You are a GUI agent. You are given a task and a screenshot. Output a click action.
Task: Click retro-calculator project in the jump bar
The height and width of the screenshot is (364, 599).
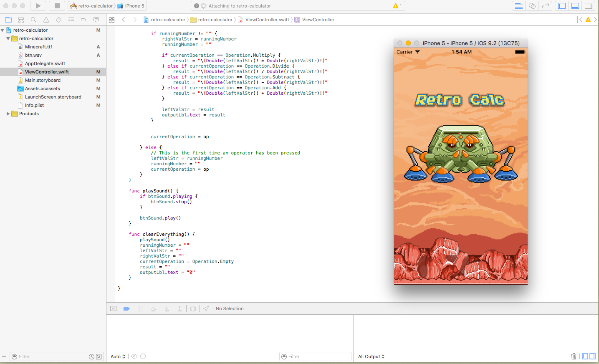164,20
